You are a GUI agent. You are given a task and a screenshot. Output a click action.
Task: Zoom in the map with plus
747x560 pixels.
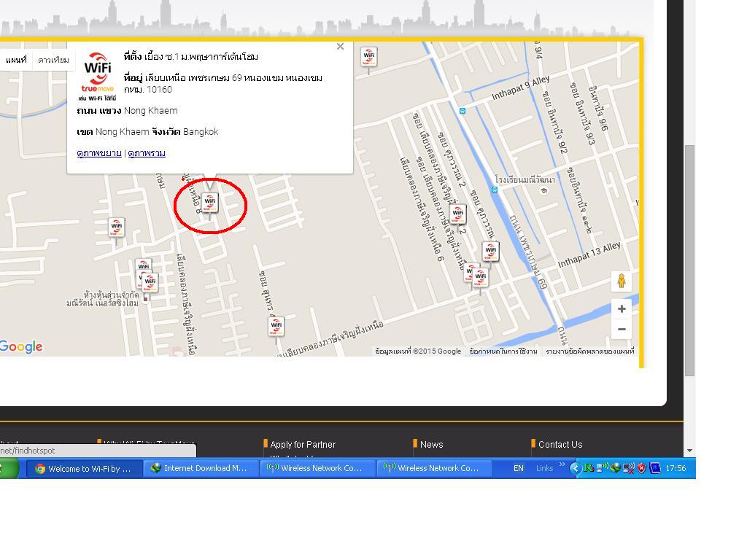tap(622, 309)
